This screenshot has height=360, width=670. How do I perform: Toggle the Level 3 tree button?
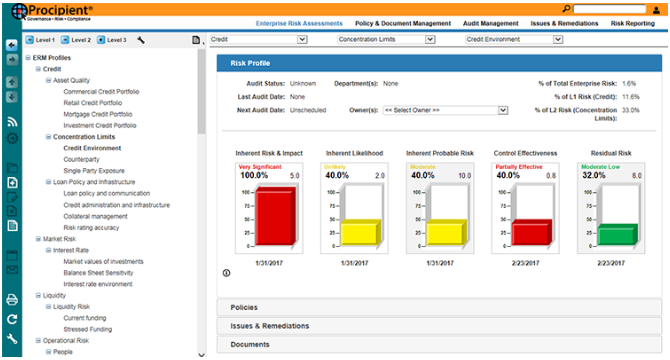[112, 40]
